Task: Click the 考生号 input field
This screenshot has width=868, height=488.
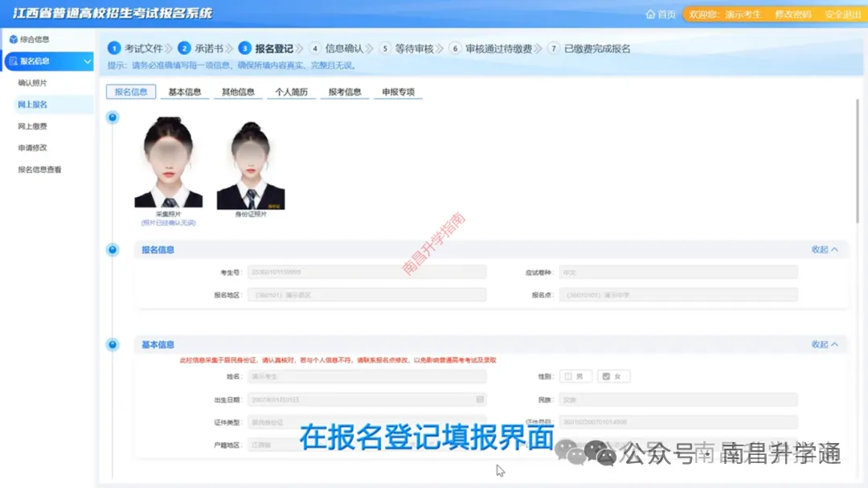Action: 367,272
